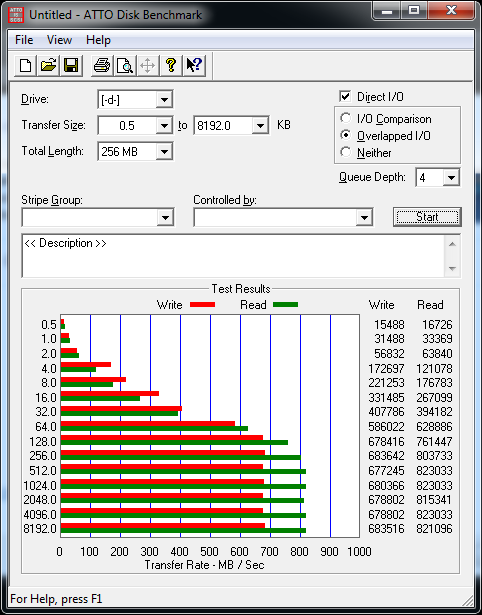Screen dimensions: 482x615
Task: Print the results with the printer icon
Action: pos(102,65)
